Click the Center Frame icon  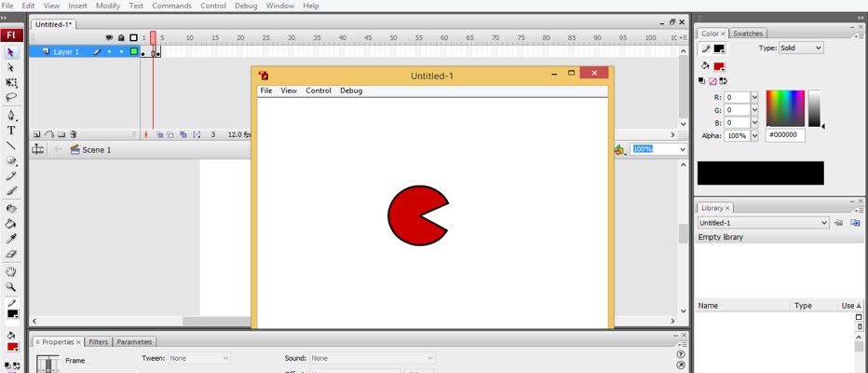(x=146, y=134)
